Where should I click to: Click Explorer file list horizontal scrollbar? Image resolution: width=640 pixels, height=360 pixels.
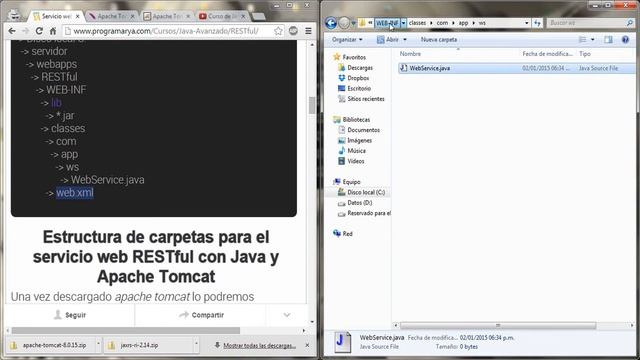498,325
